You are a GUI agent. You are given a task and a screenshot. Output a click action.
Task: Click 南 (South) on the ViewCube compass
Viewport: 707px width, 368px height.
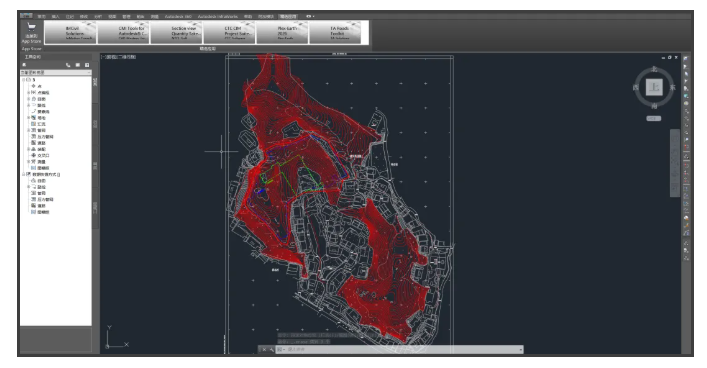pyautogui.click(x=654, y=106)
